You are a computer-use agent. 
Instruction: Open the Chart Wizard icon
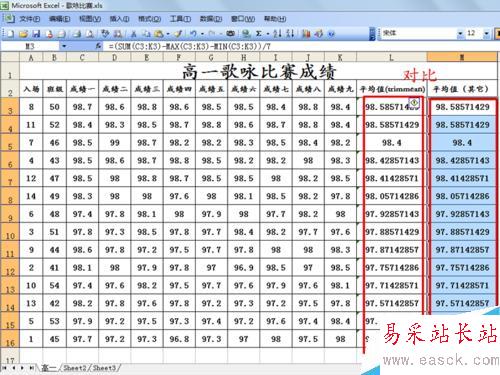[x=306, y=33]
